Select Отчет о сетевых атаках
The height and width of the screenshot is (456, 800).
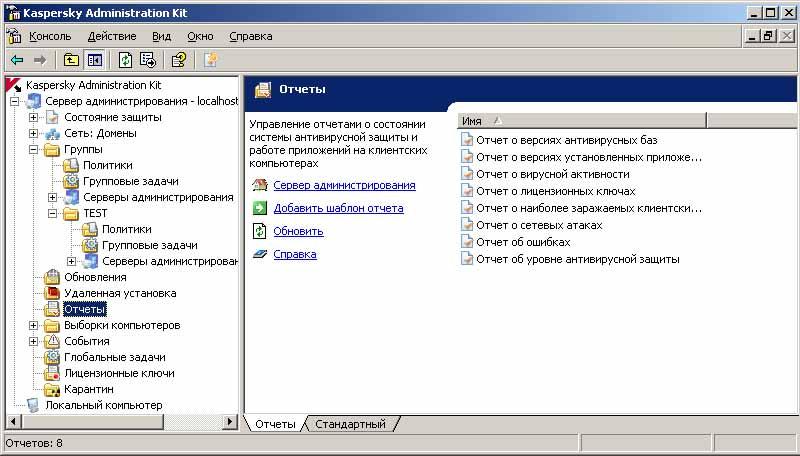tap(539, 225)
